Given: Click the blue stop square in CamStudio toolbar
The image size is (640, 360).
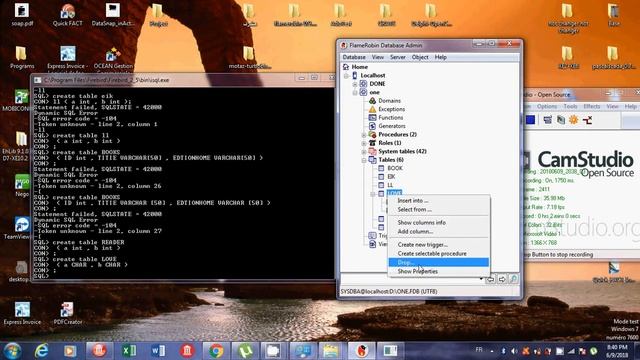Looking at the screenshot, I should pyautogui.click(x=530, y=120).
